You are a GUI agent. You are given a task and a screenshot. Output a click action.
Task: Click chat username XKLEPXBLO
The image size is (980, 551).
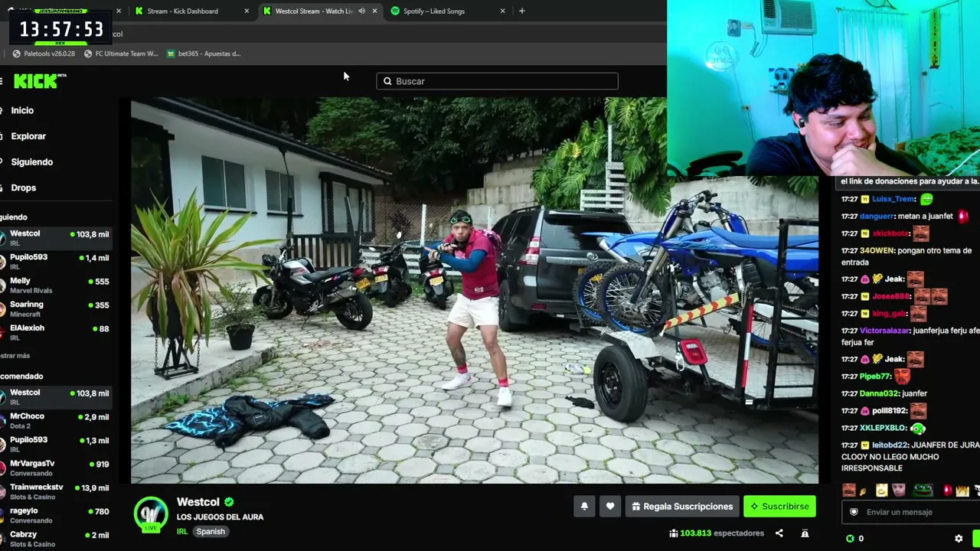pyautogui.click(x=883, y=428)
